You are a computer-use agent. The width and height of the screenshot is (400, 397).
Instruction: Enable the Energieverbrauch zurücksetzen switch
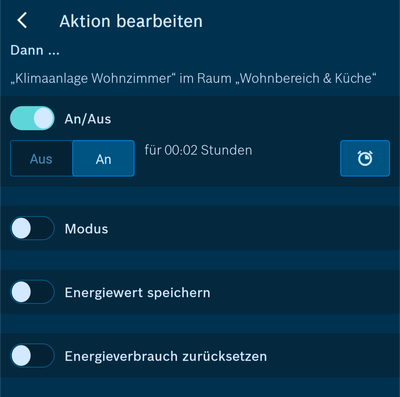coord(32,356)
